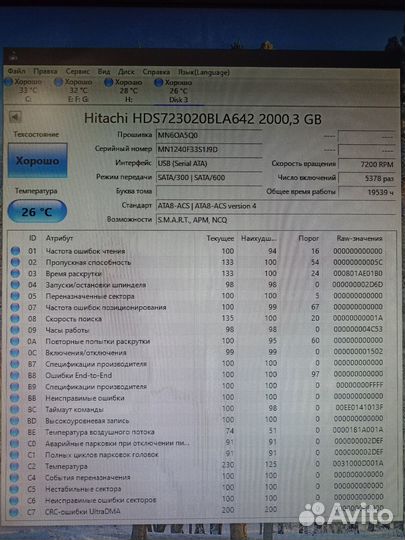Select the H: drive status tab

[x=124, y=91]
